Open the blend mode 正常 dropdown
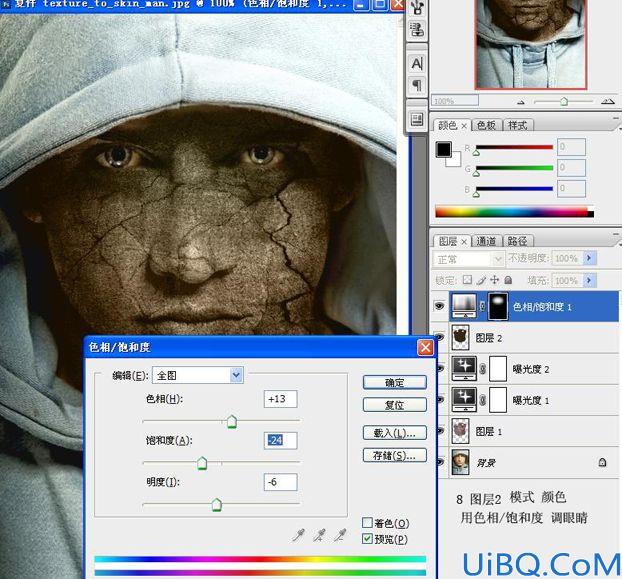 [x=468, y=259]
